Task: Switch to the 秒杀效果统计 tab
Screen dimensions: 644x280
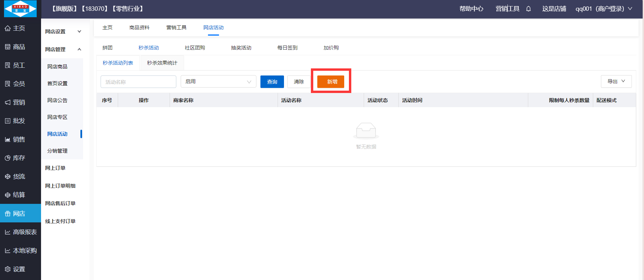Action: (162, 63)
